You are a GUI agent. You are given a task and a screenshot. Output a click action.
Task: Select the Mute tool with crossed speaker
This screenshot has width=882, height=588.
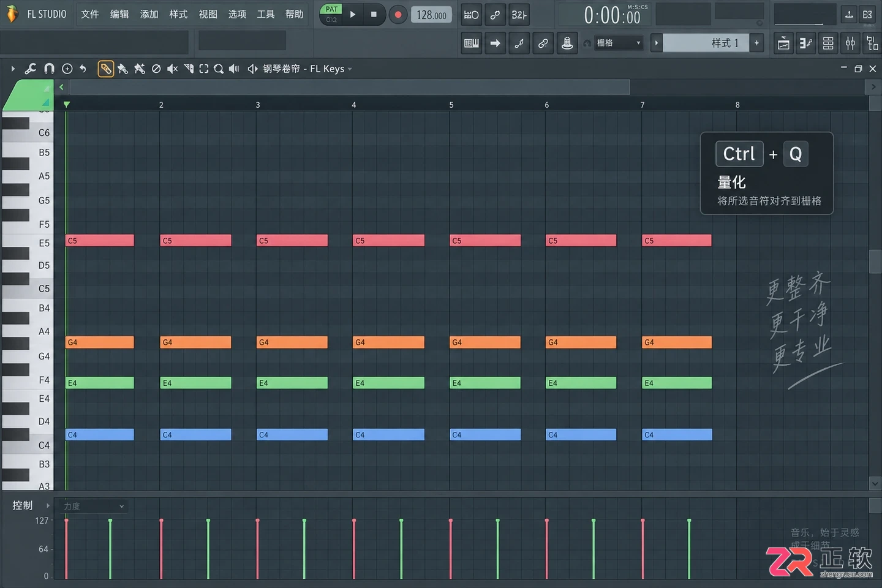[173, 69]
